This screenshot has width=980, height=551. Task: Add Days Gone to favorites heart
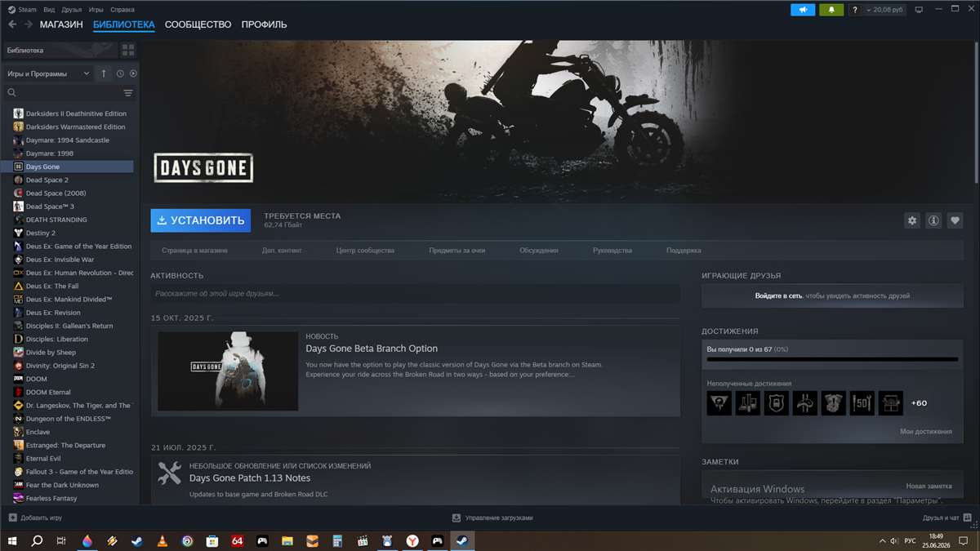(955, 220)
